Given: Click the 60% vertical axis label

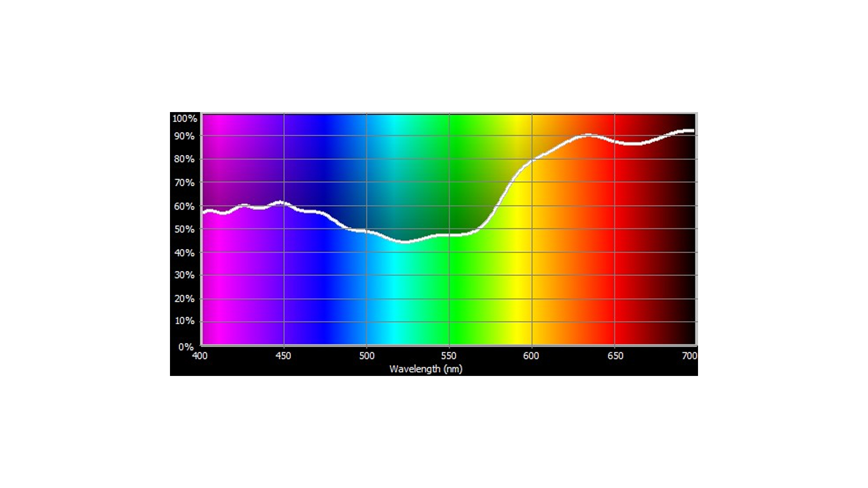Looking at the screenshot, I should tap(184, 206).
